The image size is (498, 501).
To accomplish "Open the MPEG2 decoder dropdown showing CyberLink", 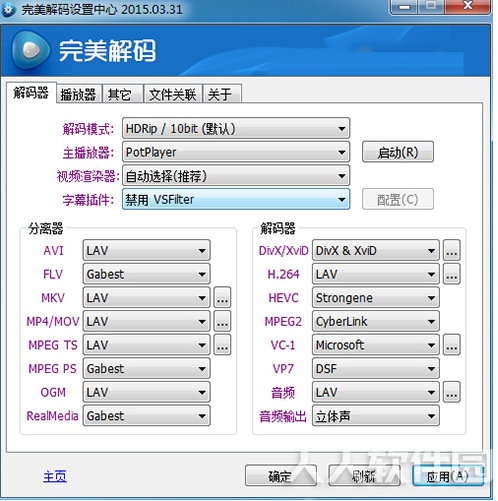I will [x=376, y=321].
